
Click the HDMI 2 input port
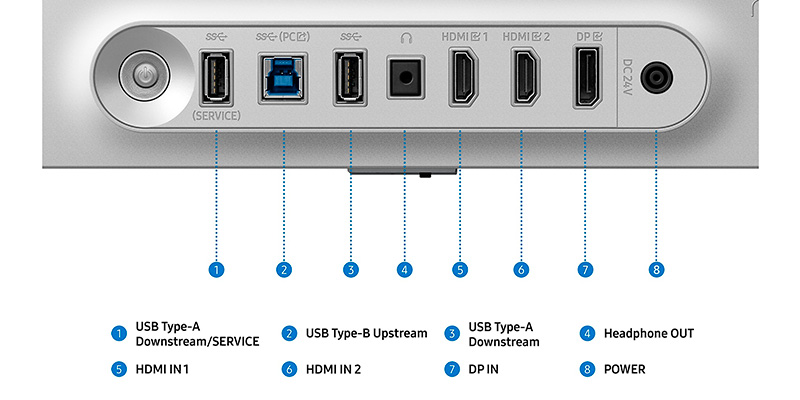point(526,77)
